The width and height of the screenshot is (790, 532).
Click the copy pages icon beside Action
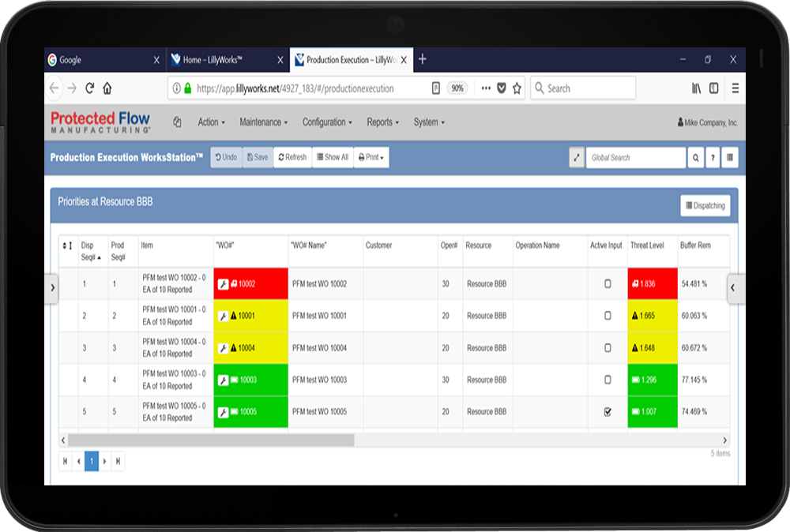coord(177,122)
